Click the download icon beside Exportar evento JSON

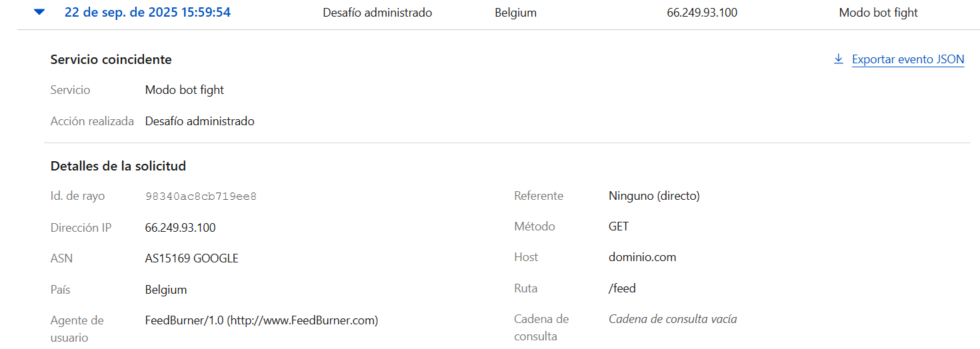coord(839,59)
